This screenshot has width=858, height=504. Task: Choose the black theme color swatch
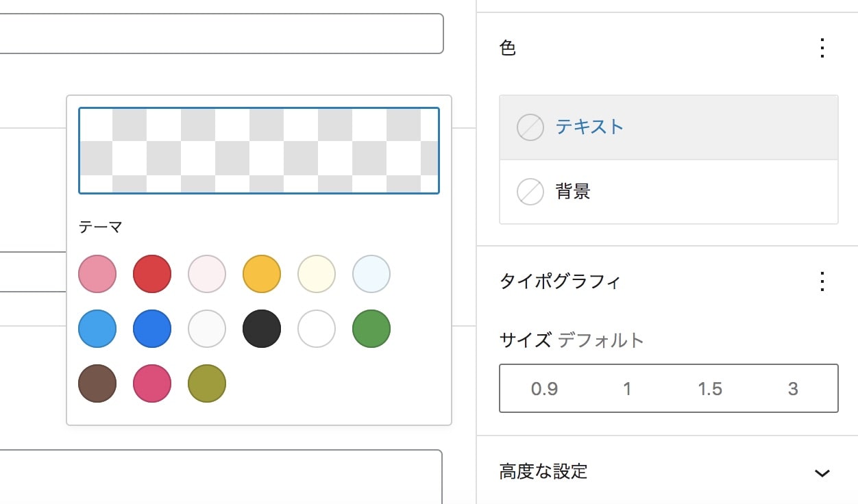(x=262, y=329)
